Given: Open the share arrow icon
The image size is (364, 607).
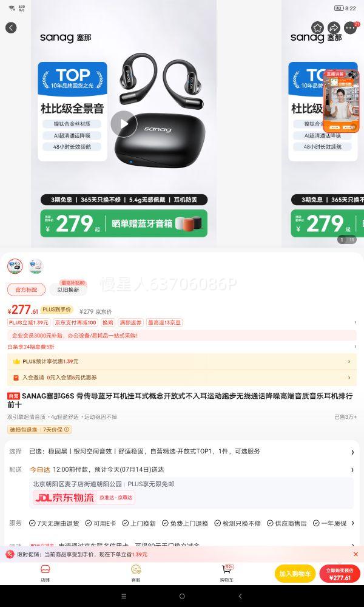Looking at the screenshot, I should coord(334,27).
